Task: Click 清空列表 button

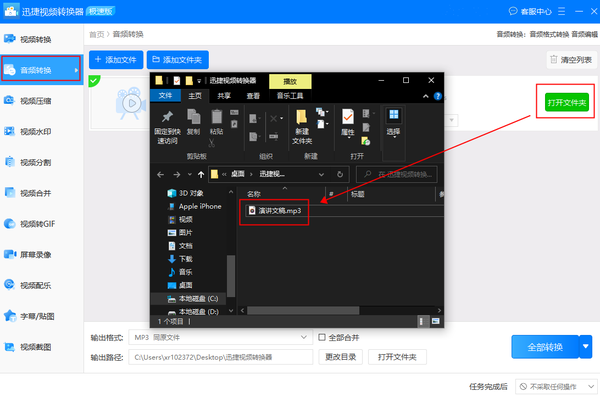Action: pyautogui.click(x=571, y=60)
